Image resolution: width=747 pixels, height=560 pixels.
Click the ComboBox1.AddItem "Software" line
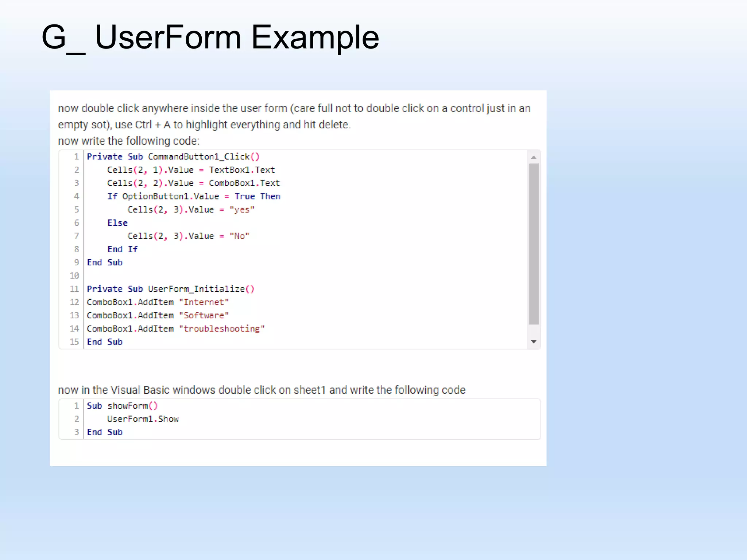[158, 315]
